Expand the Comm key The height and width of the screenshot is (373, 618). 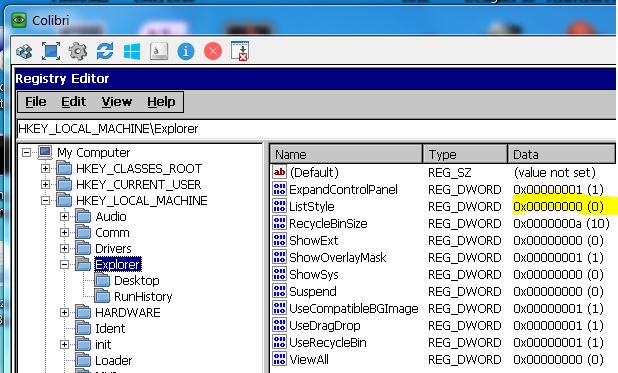tap(65, 233)
